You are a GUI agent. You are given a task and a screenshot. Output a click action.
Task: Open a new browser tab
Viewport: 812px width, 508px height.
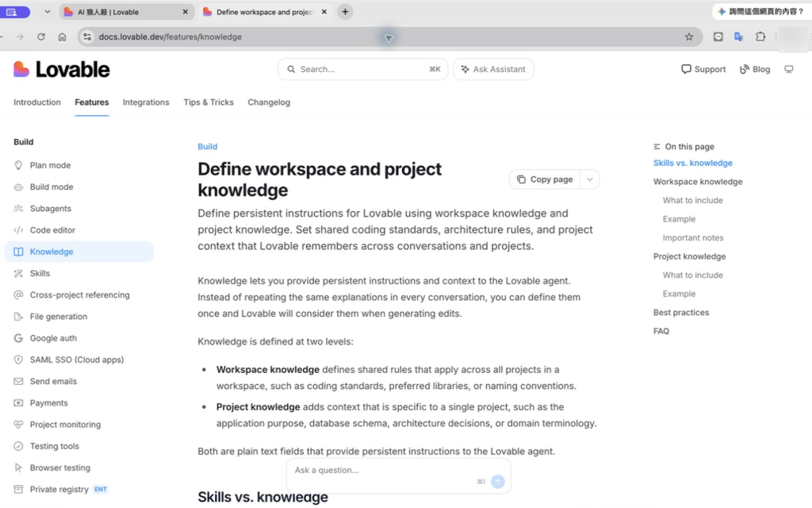[345, 11]
